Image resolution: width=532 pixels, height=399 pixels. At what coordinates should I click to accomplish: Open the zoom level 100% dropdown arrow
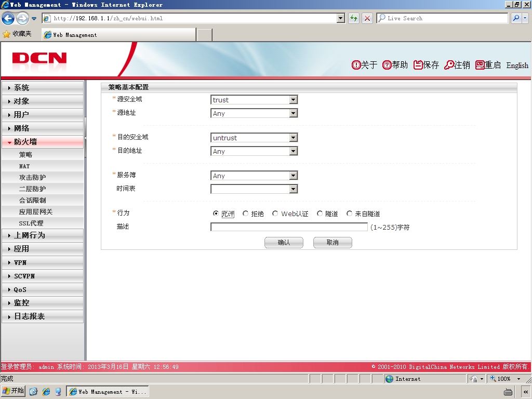pyautogui.click(x=518, y=379)
